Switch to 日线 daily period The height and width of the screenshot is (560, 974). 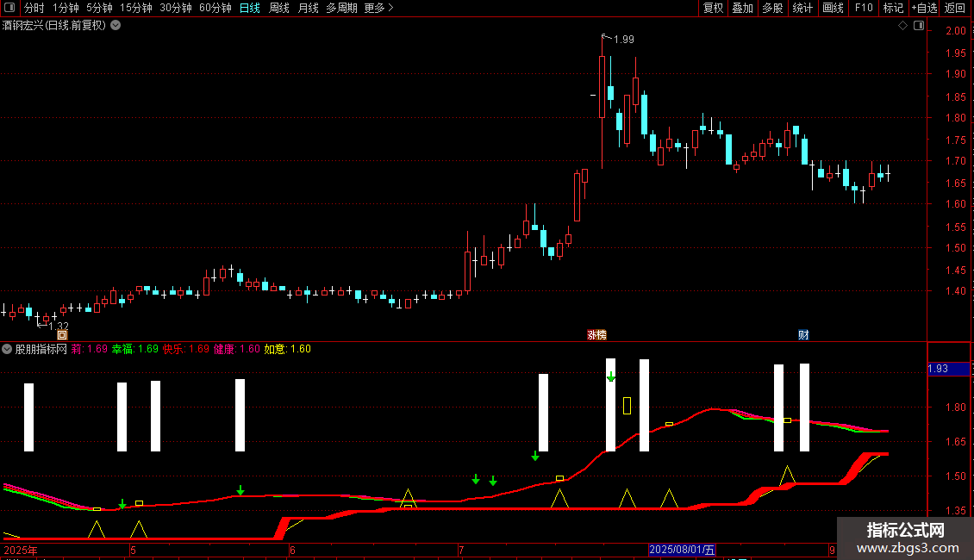pyautogui.click(x=250, y=8)
